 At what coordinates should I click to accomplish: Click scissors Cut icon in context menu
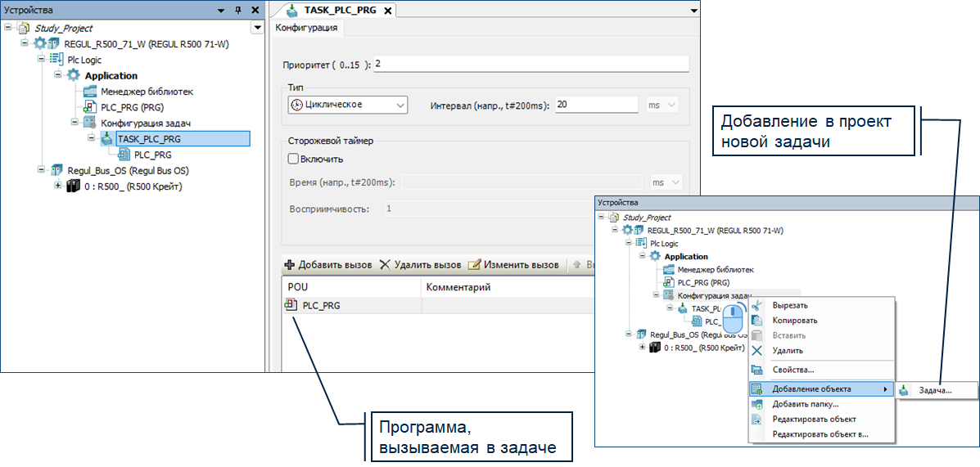pyautogui.click(x=757, y=305)
